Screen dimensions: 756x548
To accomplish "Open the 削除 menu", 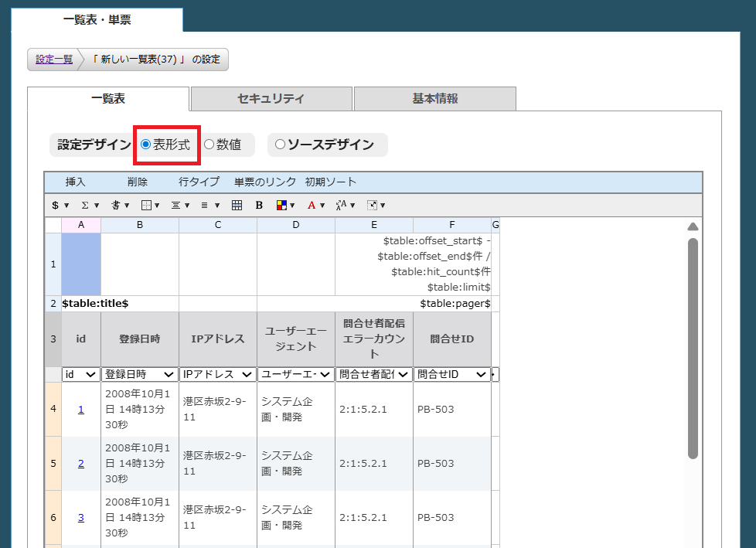I will (x=138, y=182).
